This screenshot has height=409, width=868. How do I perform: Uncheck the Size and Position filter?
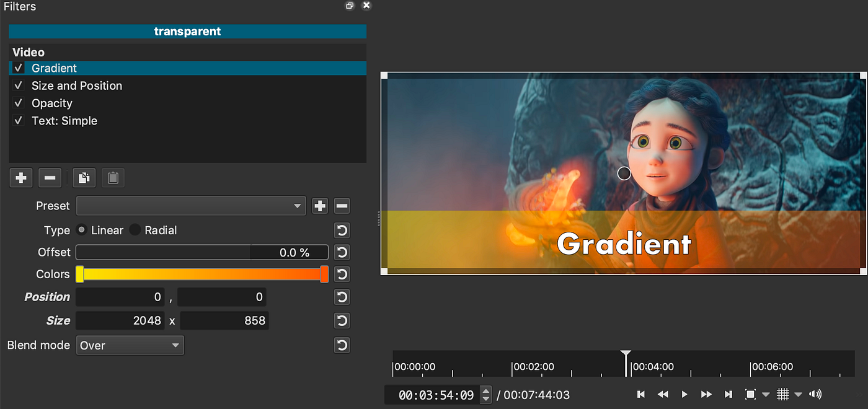pos(18,86)
